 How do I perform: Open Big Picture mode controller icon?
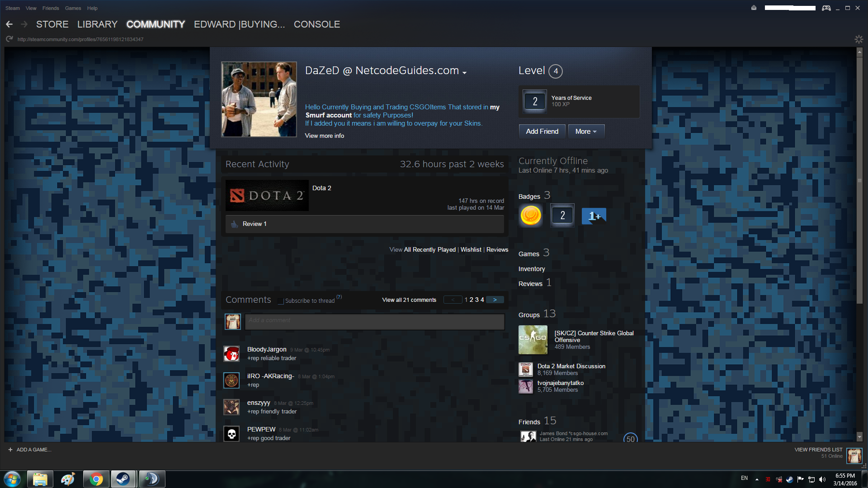[826, 8]
